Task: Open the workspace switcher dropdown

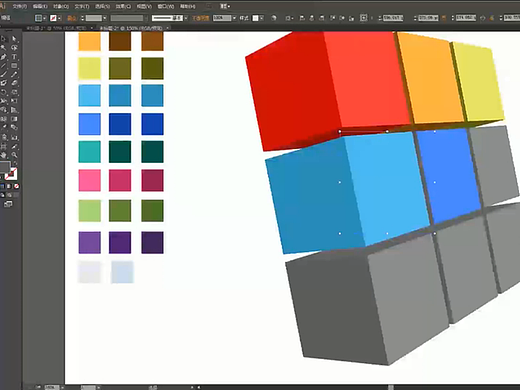Action: pyautogui.click(x=225, y=6)
